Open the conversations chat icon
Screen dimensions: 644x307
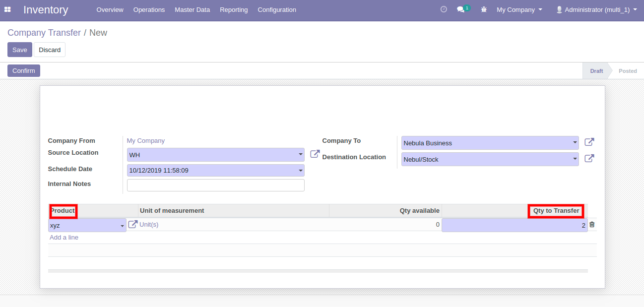coord(461,9)
